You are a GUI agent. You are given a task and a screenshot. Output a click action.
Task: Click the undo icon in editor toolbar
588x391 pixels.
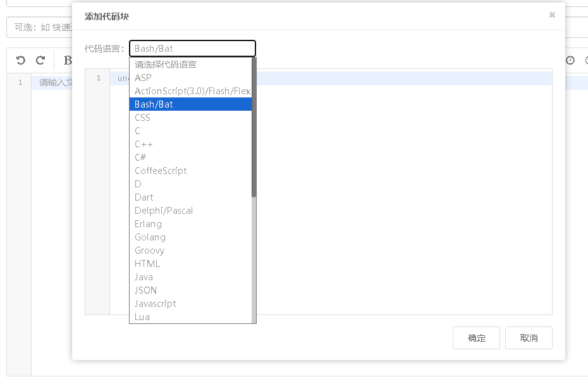[x=21, y=60]
